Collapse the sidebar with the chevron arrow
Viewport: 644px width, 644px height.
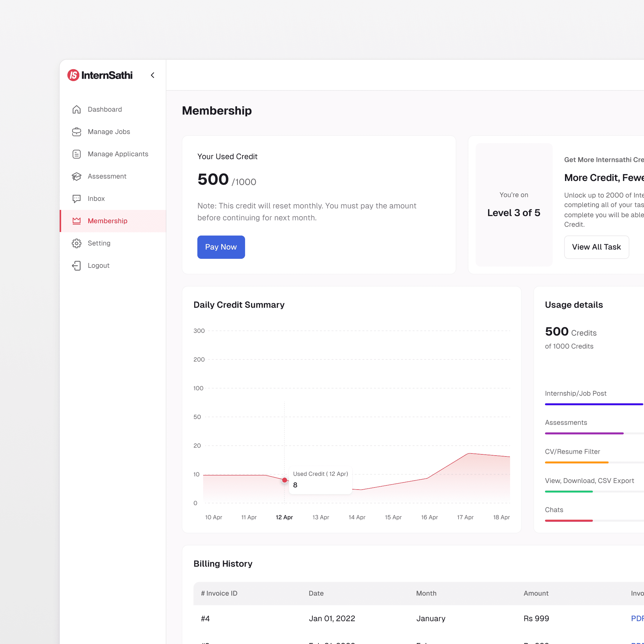pos(153,75)
